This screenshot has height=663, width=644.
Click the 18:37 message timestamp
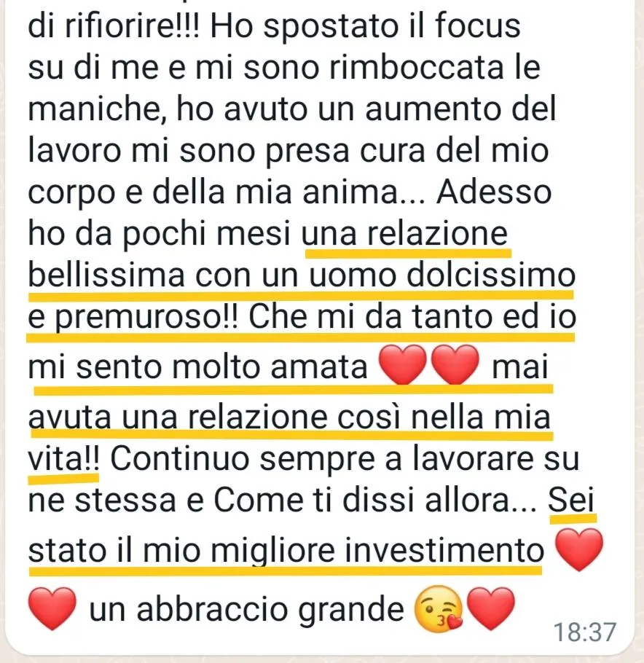[x=585, y=632]
